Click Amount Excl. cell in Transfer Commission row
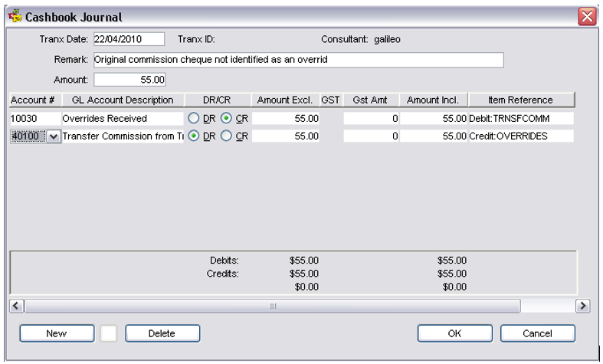Image resolution: width=603 pixels, height=364 pixels. [285, 136]
